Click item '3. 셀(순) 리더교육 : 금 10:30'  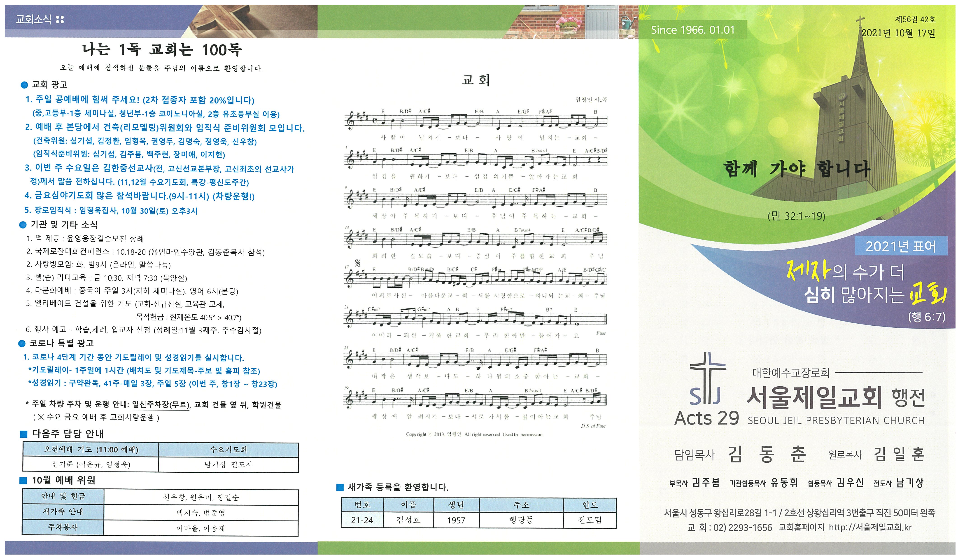tap(106, 278)
